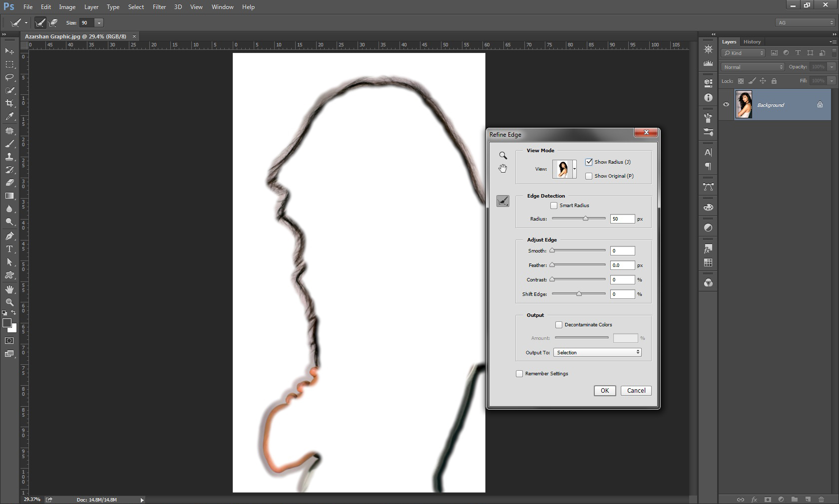Screen dimensions: 839x504
Task: Select the Lasso tool
Action: pyautogui.click(x=9, y=77)
